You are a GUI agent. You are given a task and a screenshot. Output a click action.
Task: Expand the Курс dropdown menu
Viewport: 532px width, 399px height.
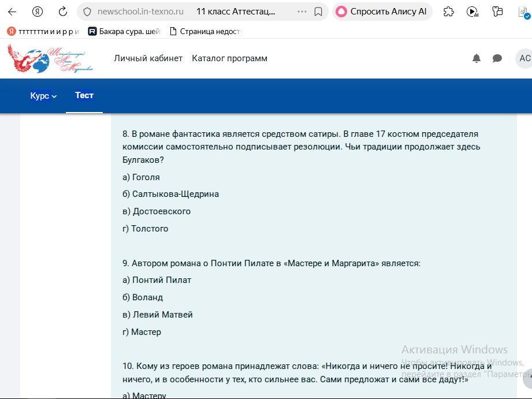43,96
